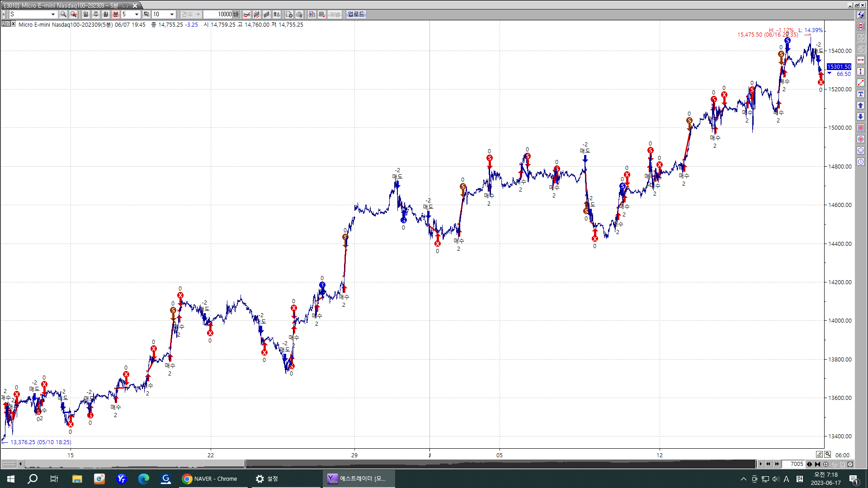Open the symbol code dropdown showing S
The width and height of the screenshot is (868, 488).
coord(53,14)
